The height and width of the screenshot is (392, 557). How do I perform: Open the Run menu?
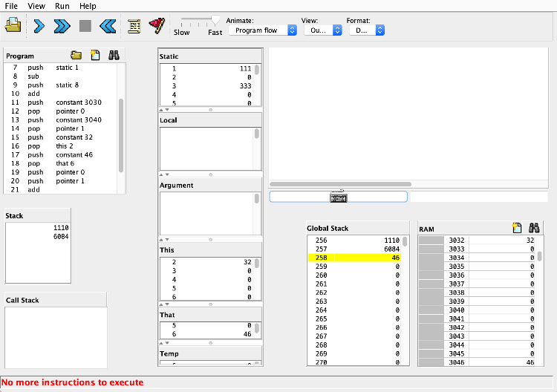(62, 6)
